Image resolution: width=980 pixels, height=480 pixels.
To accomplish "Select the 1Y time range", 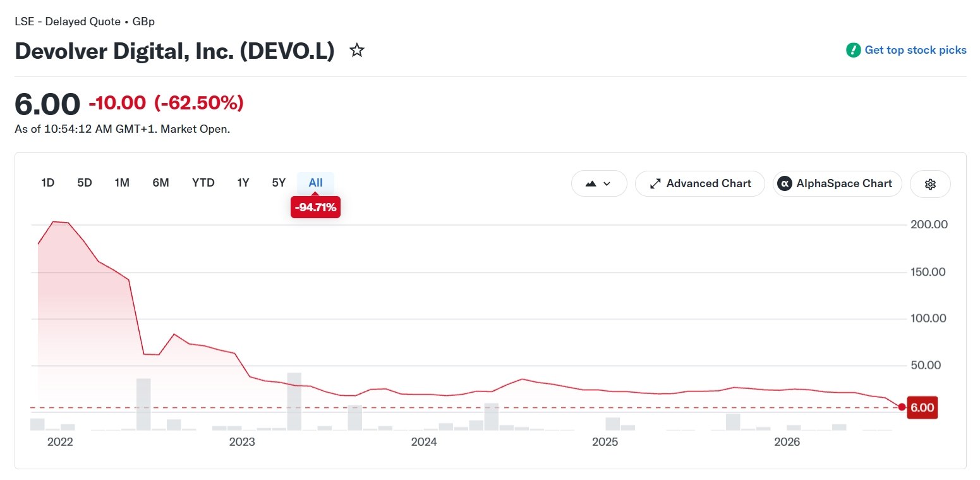I will 243,183.
